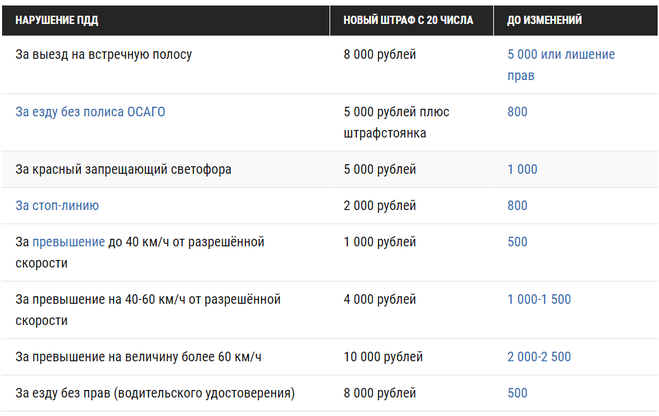This screenshot has height=416, width=659.
Task: Open the '1 000-1 500' link
Action: (x=539, y=299)
